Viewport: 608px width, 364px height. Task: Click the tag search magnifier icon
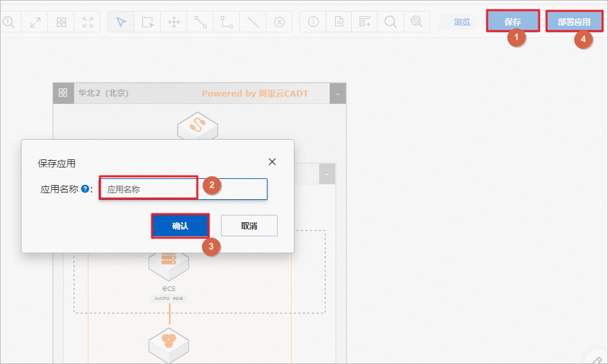[x=416, y=22]
